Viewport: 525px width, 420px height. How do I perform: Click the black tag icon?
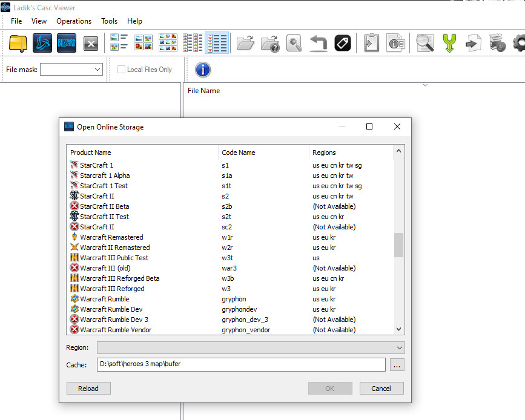(x=343, y=43)
